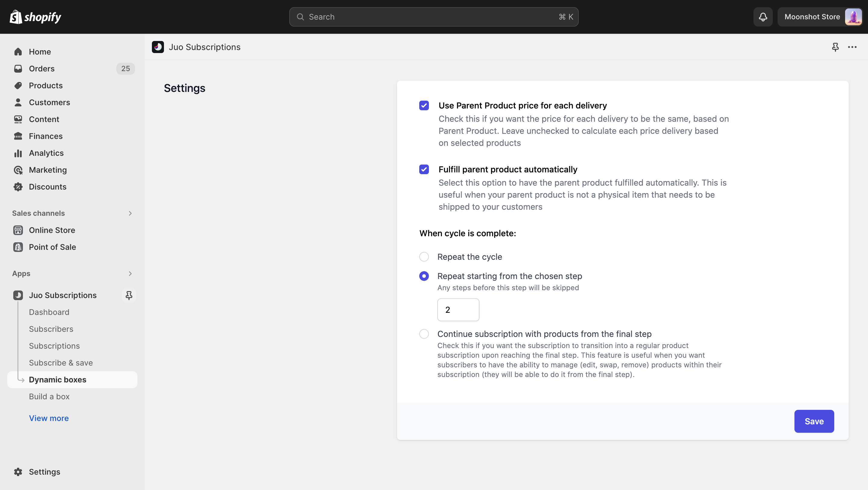The height and width of the screenshot is (490, 868).
Task: Click the Discounts sidebar label
Action: (x=48, y=187)
